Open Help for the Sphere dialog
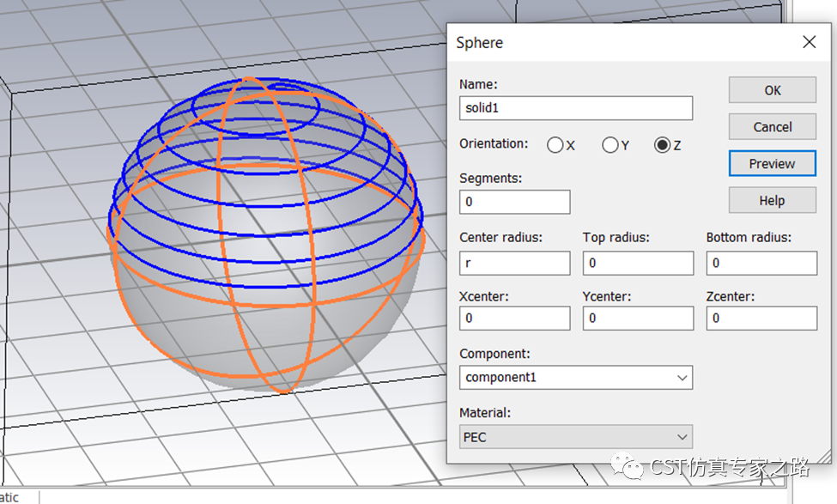The height and width of the screenshot is (504, 837). click(x=772, y=200)
